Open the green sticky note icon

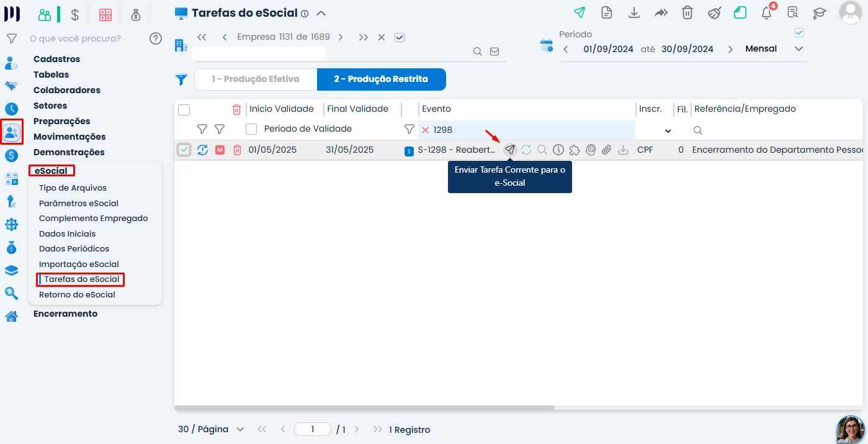click(740, 12)
